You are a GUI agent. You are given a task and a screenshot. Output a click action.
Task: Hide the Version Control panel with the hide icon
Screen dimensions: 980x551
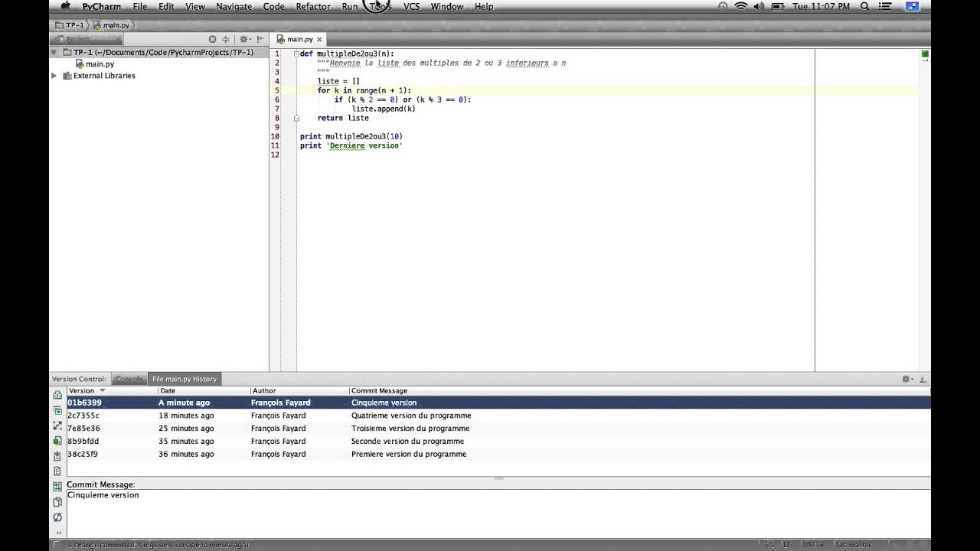923,379
